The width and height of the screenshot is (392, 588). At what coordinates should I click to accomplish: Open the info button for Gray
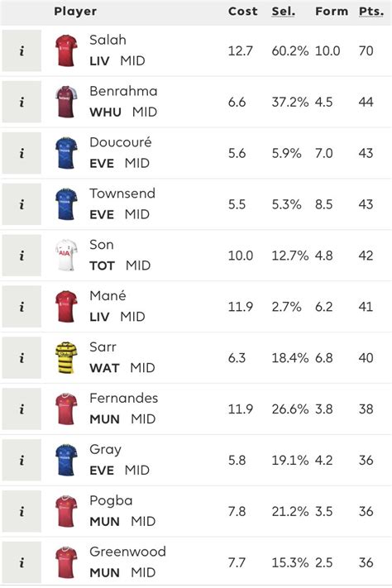point(22,460)
